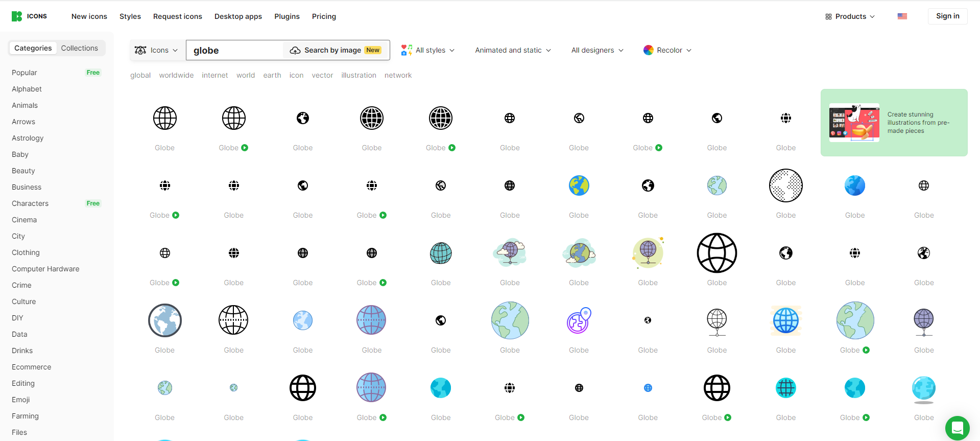This screenshot has width=980, height=441.
Task: Click the US flag language icon
Action: coord(902,16)
